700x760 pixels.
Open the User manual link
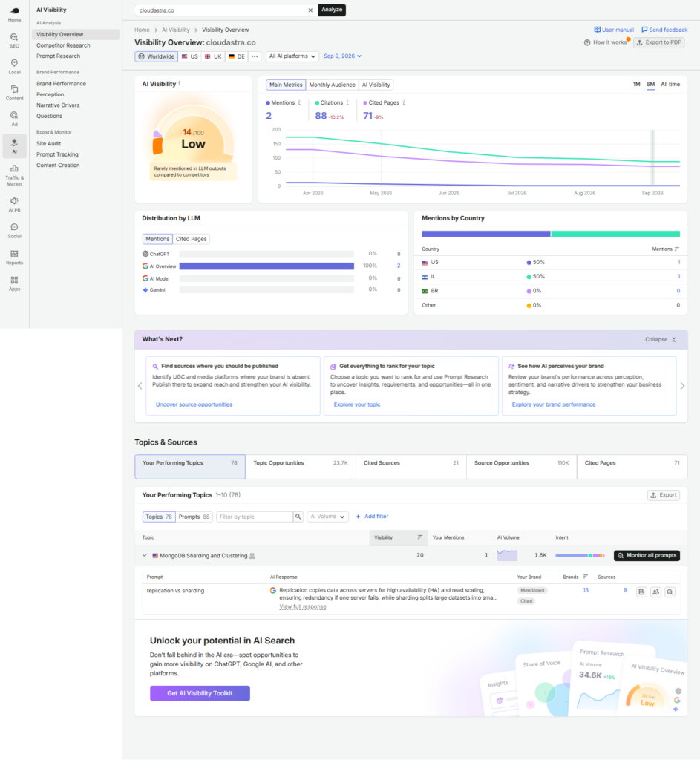pyautogui.click(x=614, y=30)
